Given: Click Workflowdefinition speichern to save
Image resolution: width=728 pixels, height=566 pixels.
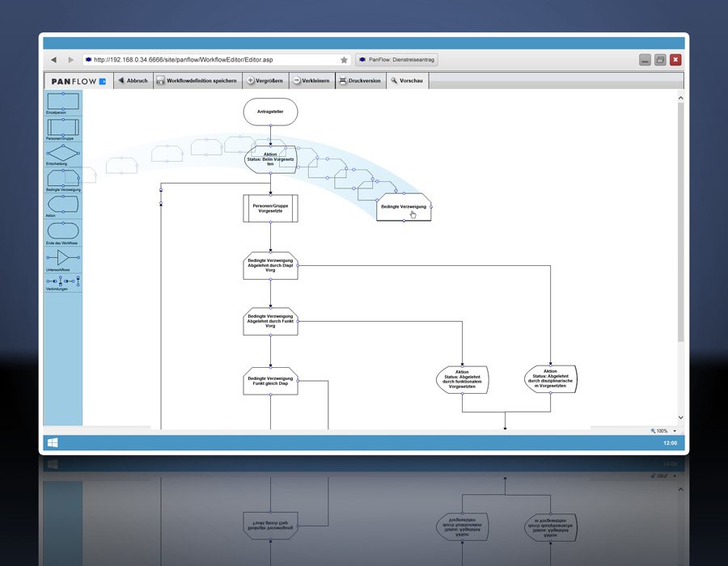Looking at the screenshot, I should 201,80.
